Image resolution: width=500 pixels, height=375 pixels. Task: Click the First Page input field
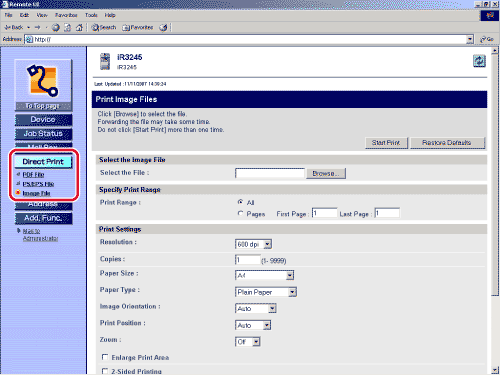(x=324, y=213)
